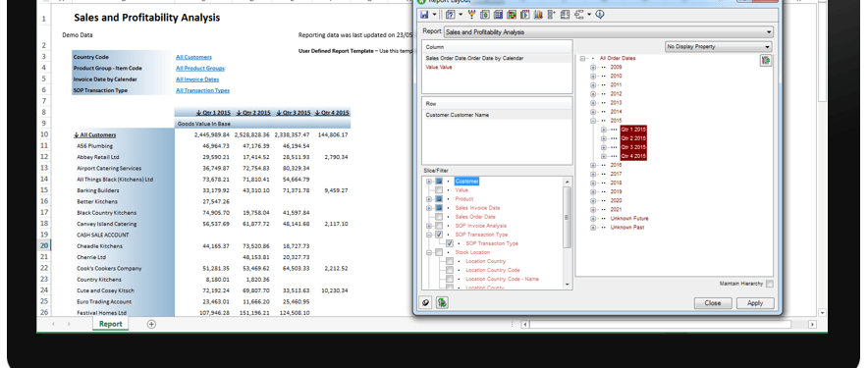Viewport: 868px width, 368px height.
Task: Switch to the Report sheet tab
Action: tap(111, 324)
